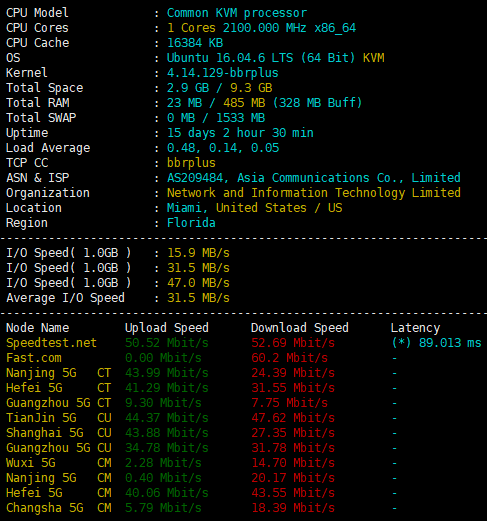Select the 'Guangzhou 5G CT' node name

[59, 403]
